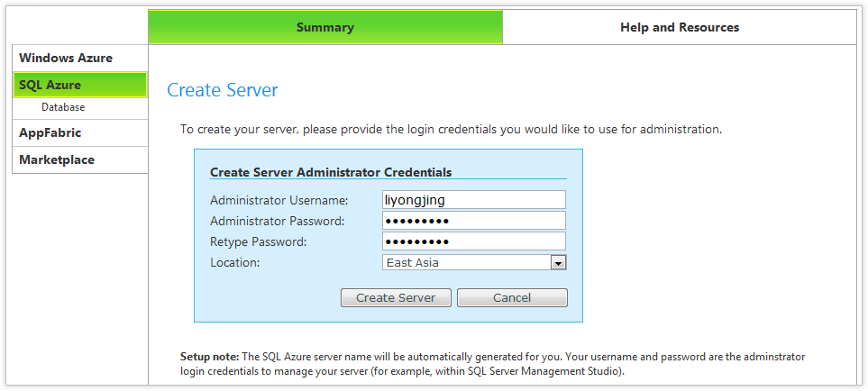Click the Location dropdown arrow button
The height and width of the screenshot is (391, 868).
pyautogui.click(x=558, y=263)
